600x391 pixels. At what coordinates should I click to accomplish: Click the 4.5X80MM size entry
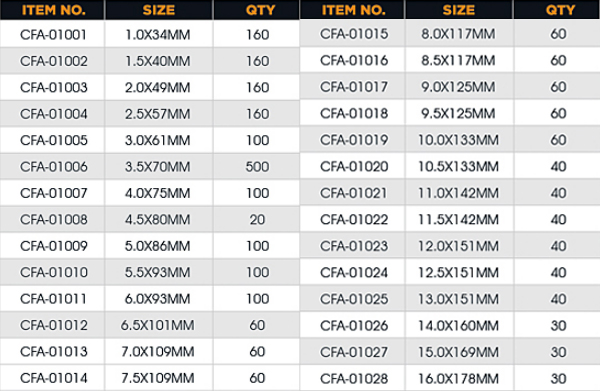158,220
